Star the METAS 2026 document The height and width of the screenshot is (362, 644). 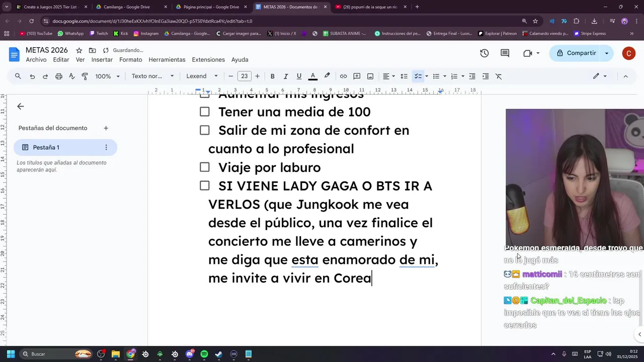click(79, 50)
